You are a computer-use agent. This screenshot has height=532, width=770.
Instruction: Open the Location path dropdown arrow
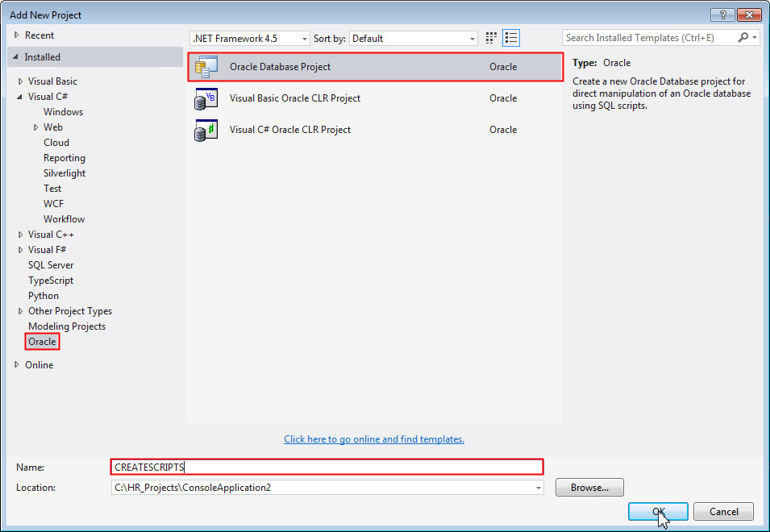(538, 487)
